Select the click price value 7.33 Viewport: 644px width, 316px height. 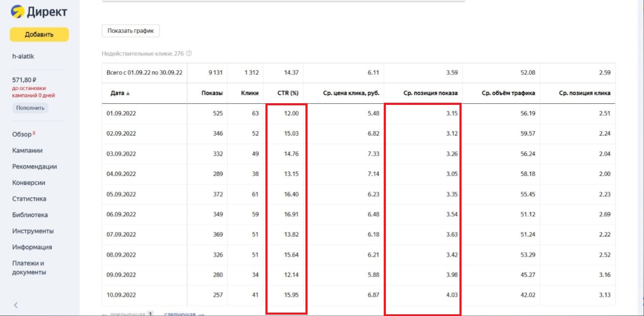(373, 154)
